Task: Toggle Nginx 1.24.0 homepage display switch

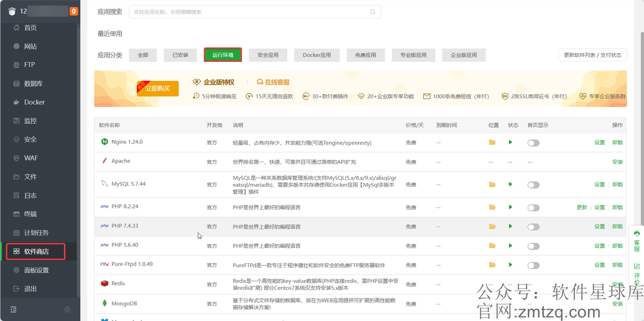Action: coord(533,143)
